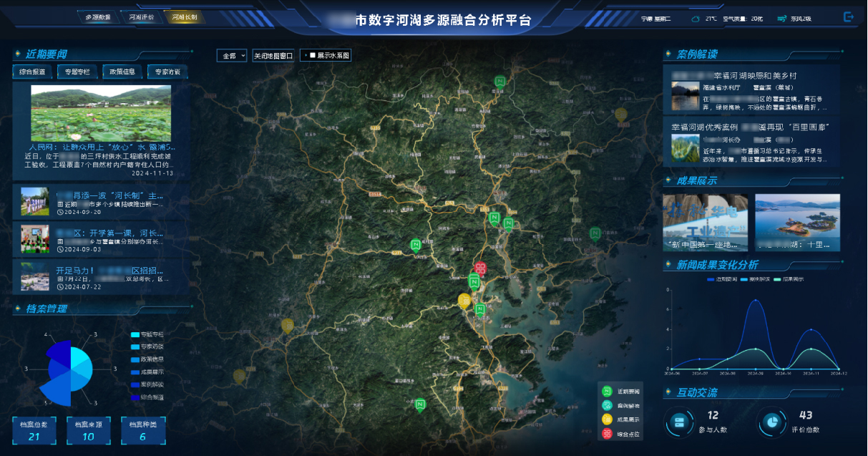Click the wind direction icon in header
Image resolution: width=868 pixels, height=456 pixels.
[782, 19]
